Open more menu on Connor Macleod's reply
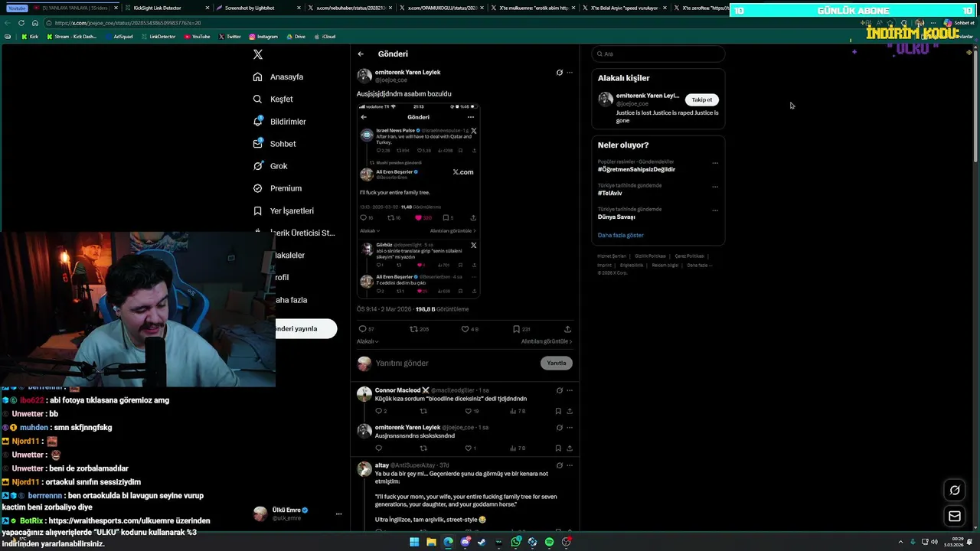 tap(570, 390)
